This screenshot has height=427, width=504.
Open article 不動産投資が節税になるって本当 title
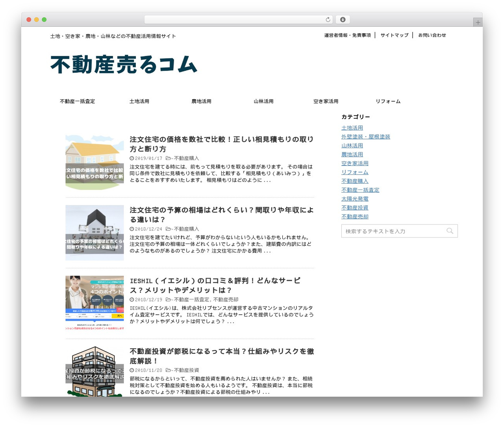222,356
